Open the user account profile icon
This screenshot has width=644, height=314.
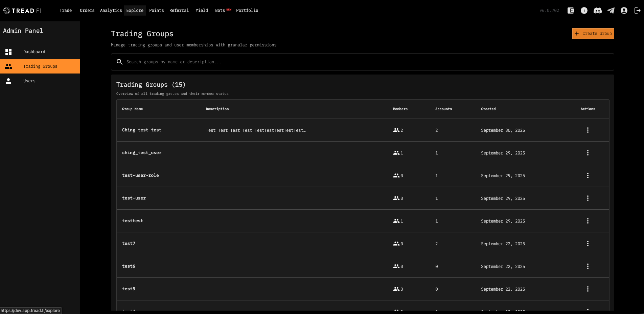624,11
